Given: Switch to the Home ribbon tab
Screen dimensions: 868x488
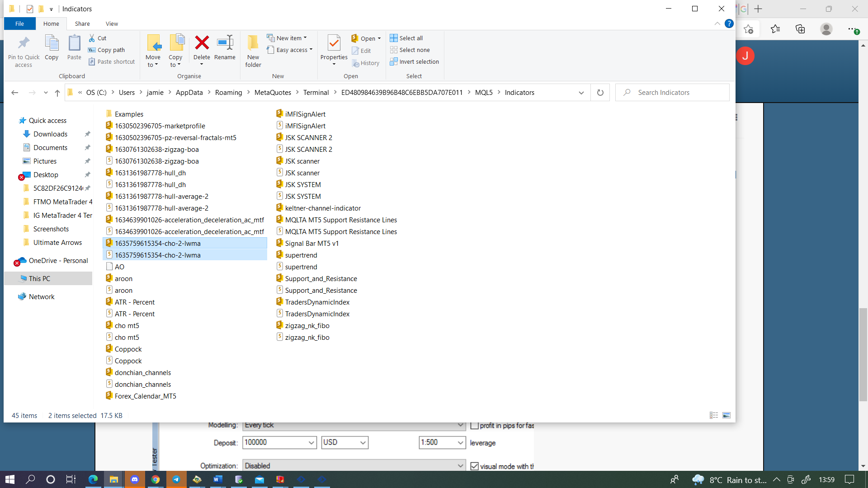Looking at the screenshot, I should pos(51,23).
